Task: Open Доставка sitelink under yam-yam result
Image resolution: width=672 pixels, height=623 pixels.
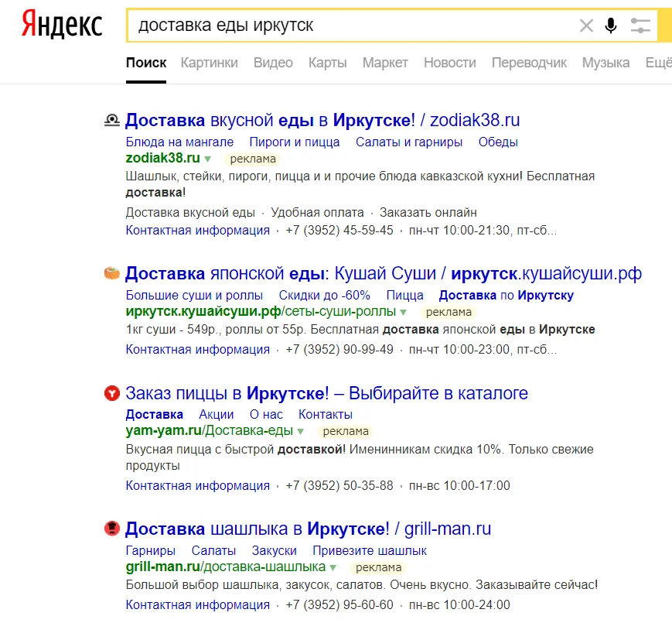Action: pyautogui.click(x=155, y=414)
